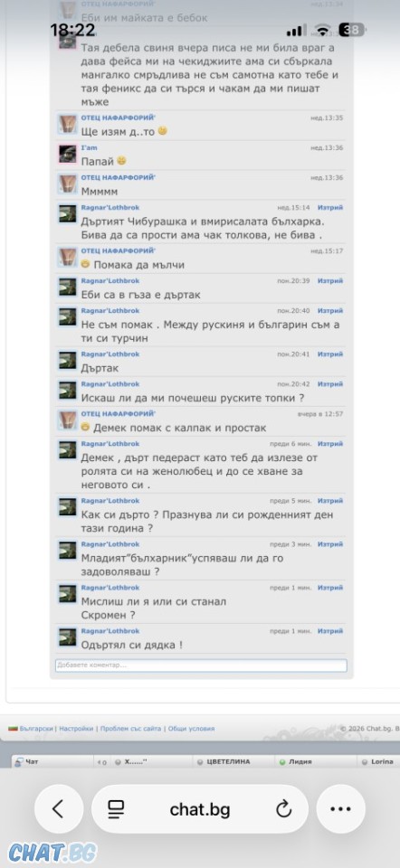
Task: Tap the browser back arrow button
Action: 59,809
